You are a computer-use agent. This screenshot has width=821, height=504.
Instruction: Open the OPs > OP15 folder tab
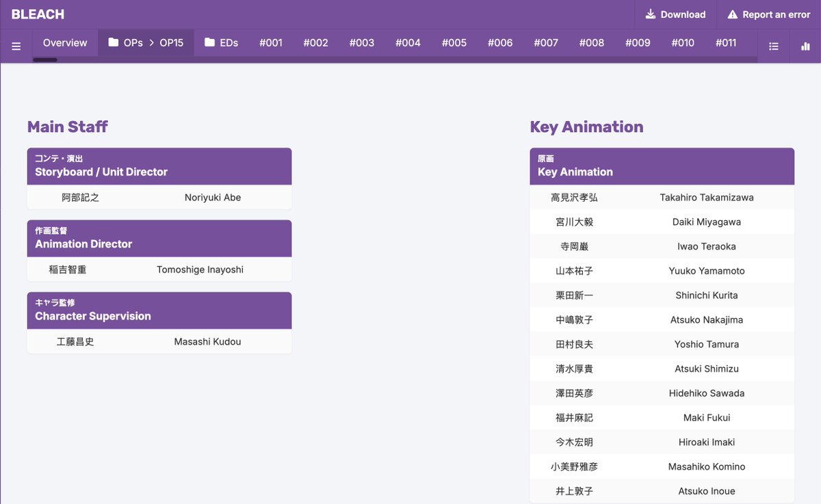pos(146,42)
